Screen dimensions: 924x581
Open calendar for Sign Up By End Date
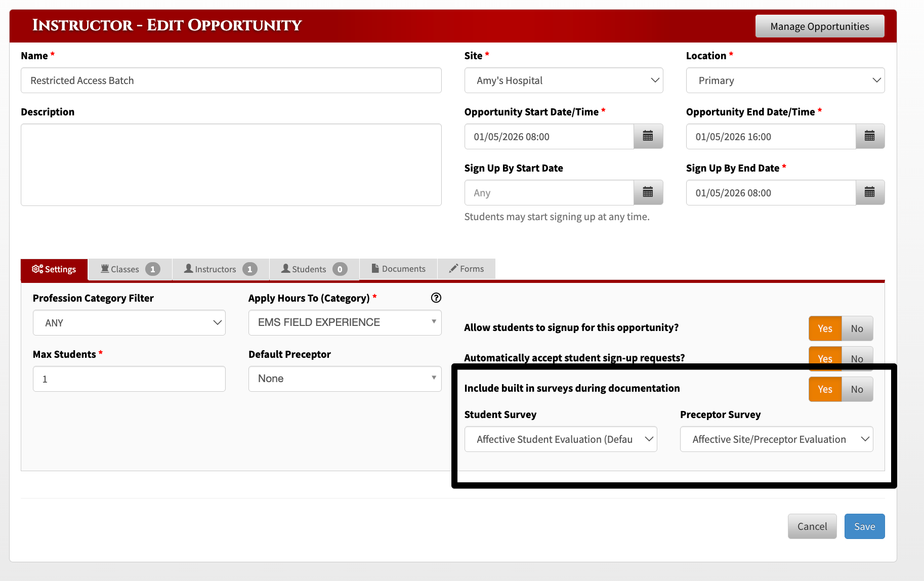[x=870, y=192]
